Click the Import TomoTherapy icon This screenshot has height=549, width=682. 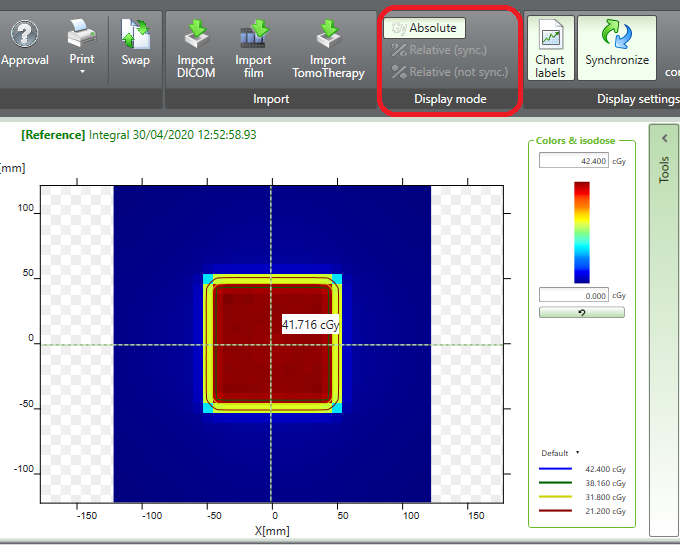329,33
